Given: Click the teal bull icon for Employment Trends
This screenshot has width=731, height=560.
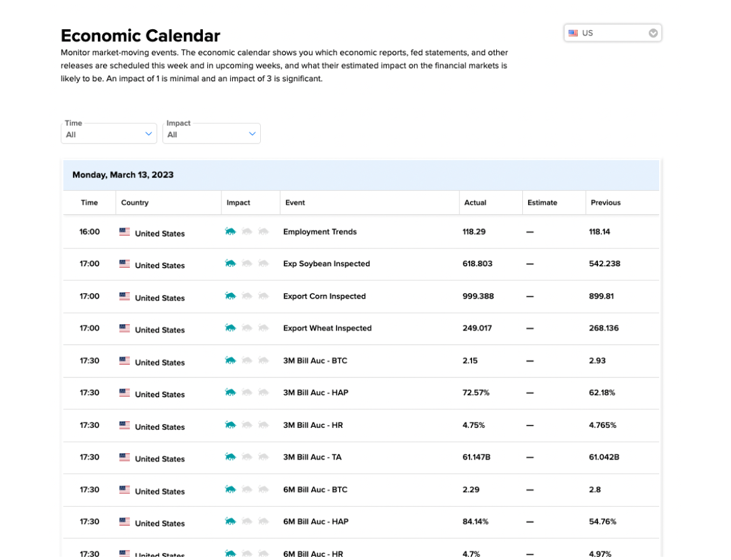Looking at the screenshot, I should [x=230, y=231].
